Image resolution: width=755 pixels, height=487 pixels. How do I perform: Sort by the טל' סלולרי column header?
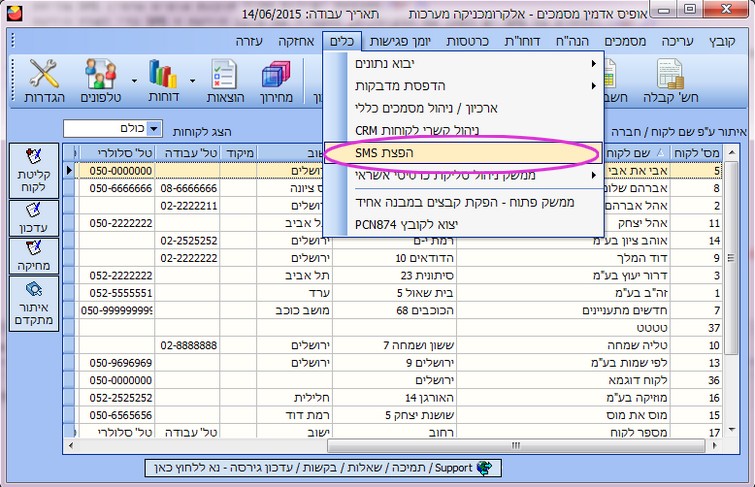click(x=118, y=153)
